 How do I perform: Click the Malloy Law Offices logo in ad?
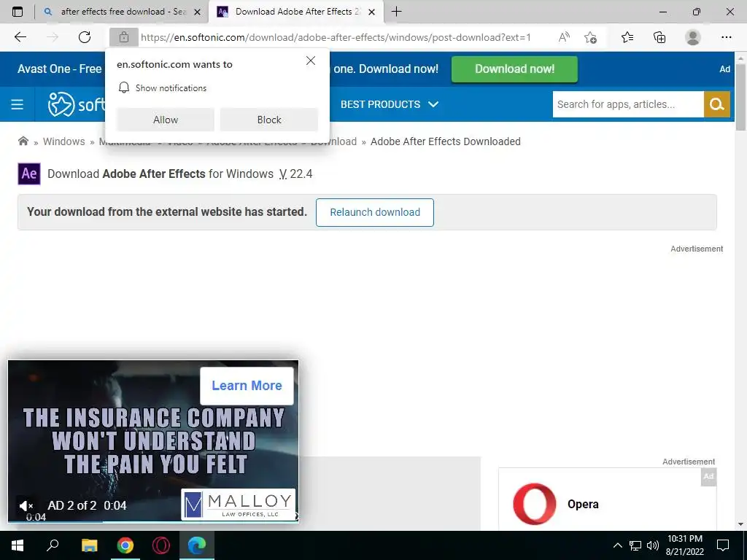coord(239,505)
